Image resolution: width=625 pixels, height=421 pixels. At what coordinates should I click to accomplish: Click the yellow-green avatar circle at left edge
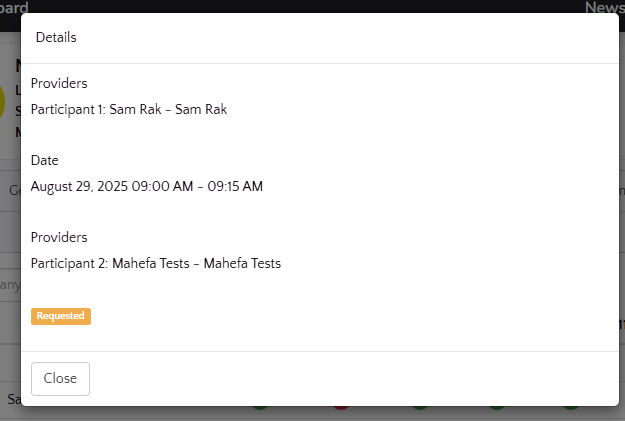3,100
